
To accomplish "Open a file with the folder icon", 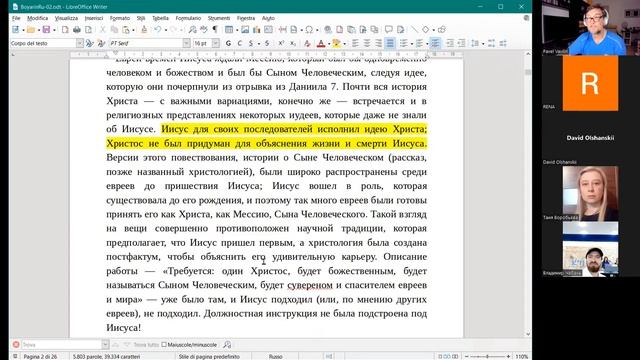I will [31, 30].
